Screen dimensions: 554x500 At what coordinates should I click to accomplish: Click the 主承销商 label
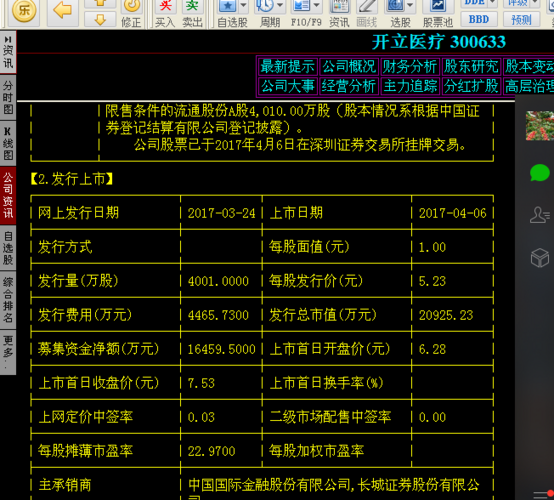(x=65, y=485)
